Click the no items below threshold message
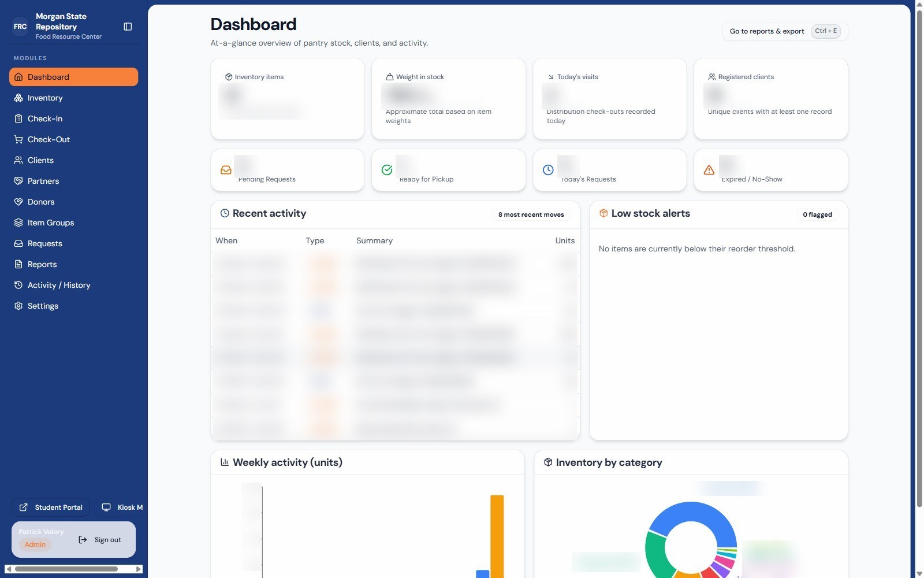This screenshot has height=578, width=924. pos(697,249)
